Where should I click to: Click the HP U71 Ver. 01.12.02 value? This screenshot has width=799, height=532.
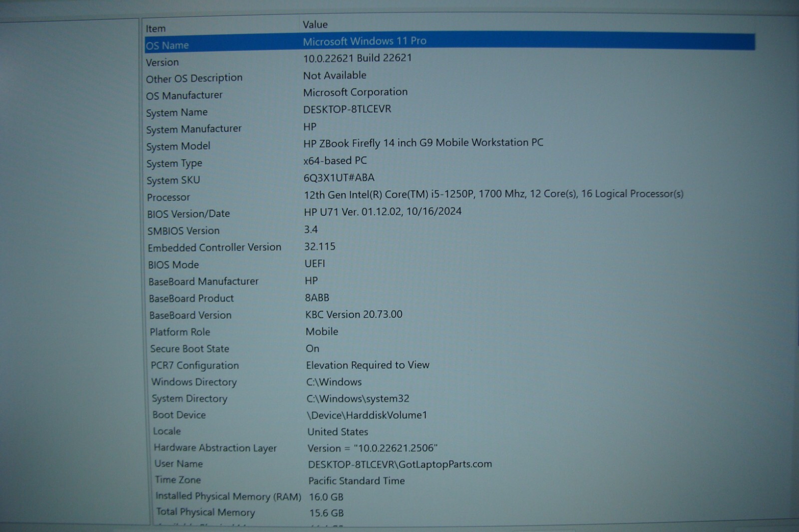(383, 212)
